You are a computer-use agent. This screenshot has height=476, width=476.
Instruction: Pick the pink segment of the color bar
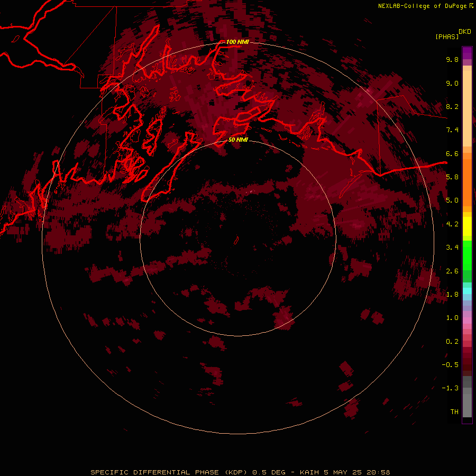[x=467, y=321]
